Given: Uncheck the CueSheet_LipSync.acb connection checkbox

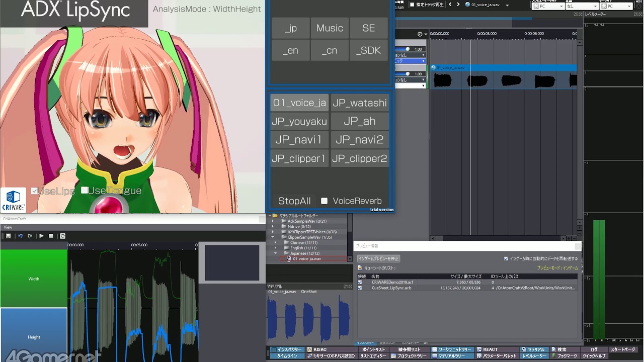Looking at the screenshot, I should click(x=360, y=288).
